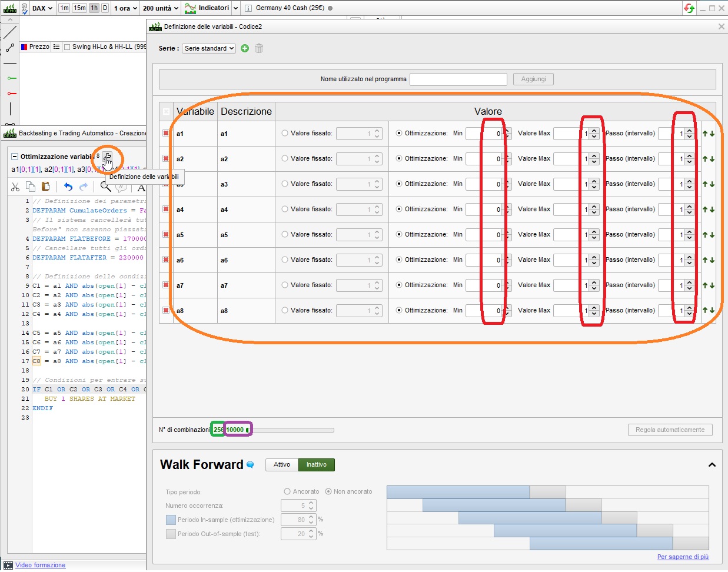Delete variable a2 with red X icon
Image resolution: width=728 pixels, height=572 pixels.
tap(166, 159)
